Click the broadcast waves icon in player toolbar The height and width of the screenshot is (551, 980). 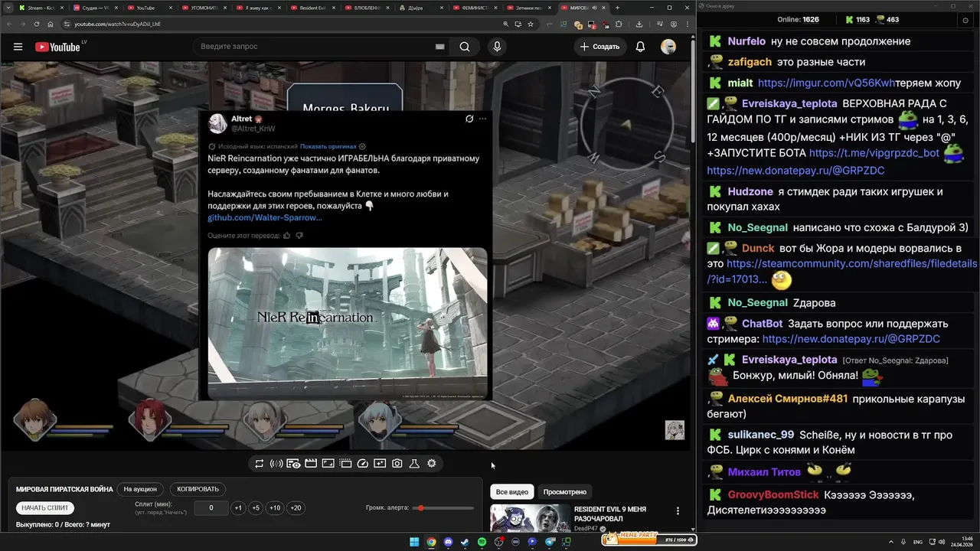pyautogui.click(x=276, y=463)
